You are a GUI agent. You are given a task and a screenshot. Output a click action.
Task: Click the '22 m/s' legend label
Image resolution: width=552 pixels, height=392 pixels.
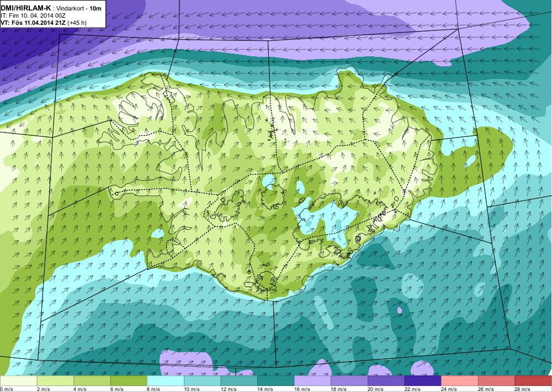tap(412, 389)
